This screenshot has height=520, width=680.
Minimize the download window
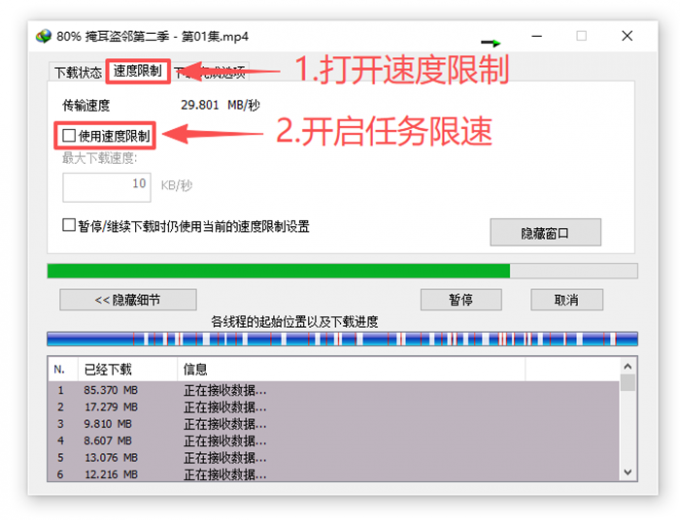(x=537, y=36)
